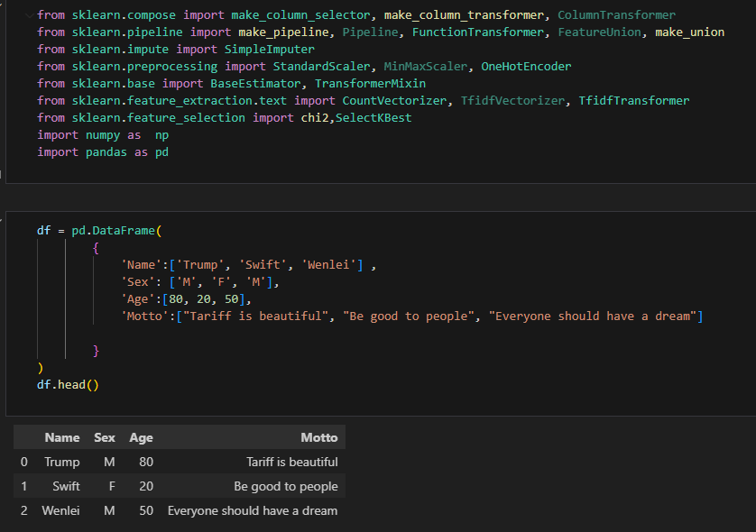Image resolution: width=756 pixels, height=532 pixels.
Task: Click StandardScaler in the preprocessing import
Action: [x=321, y=67]
